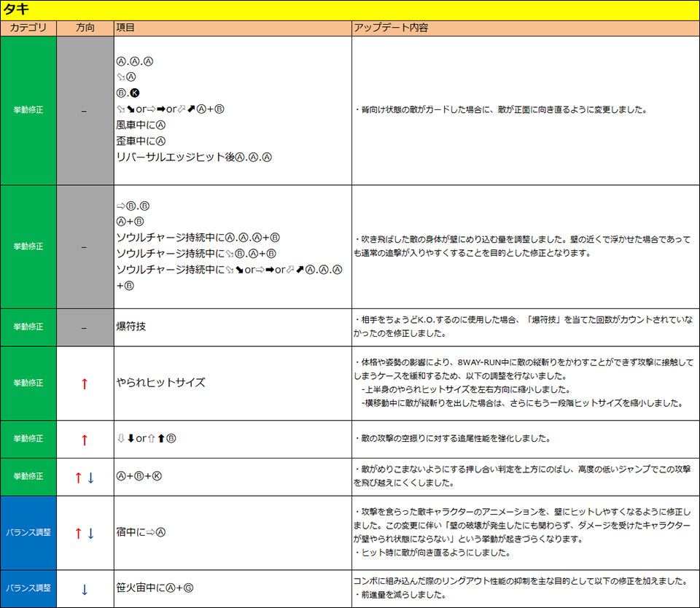Click the red up arrow in the ⇩⬇or⇧⬆Ⓑ row
This screenshot has width=700, height=608.
tap(84, 440)
